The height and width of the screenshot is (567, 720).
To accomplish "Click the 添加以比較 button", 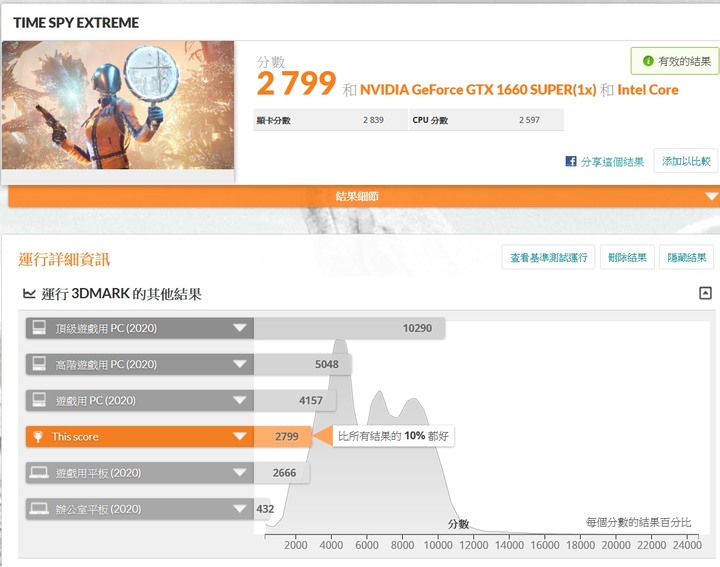I will (686, 161).
